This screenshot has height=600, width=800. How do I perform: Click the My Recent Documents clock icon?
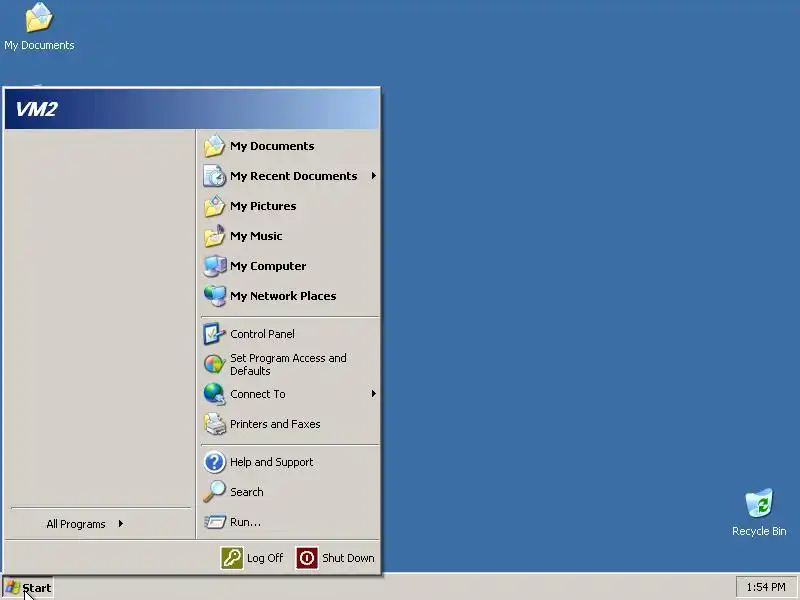(214, 176)
